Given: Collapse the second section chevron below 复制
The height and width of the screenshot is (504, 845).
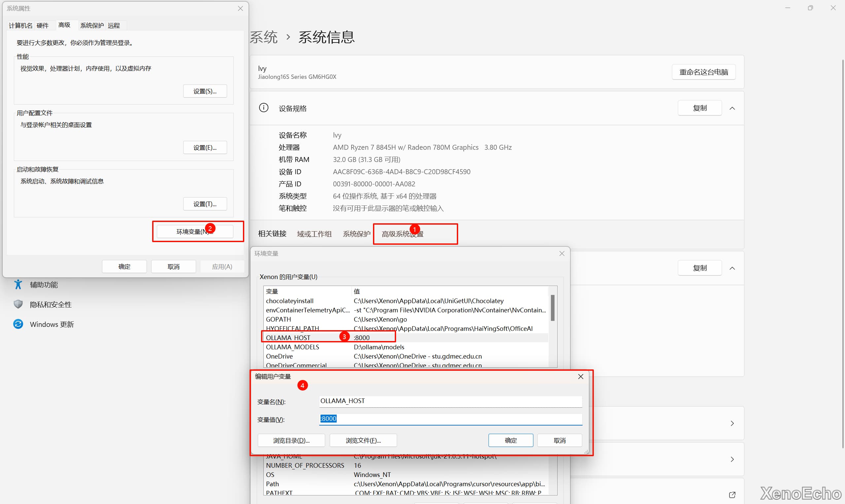Looking at the screenshot, I should 732,268.
